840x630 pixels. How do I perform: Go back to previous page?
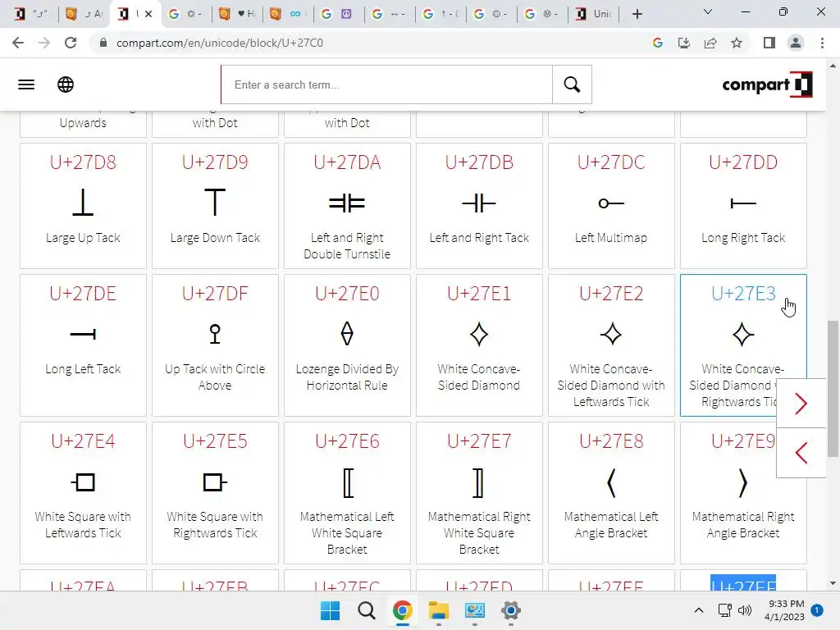(18, 43)
